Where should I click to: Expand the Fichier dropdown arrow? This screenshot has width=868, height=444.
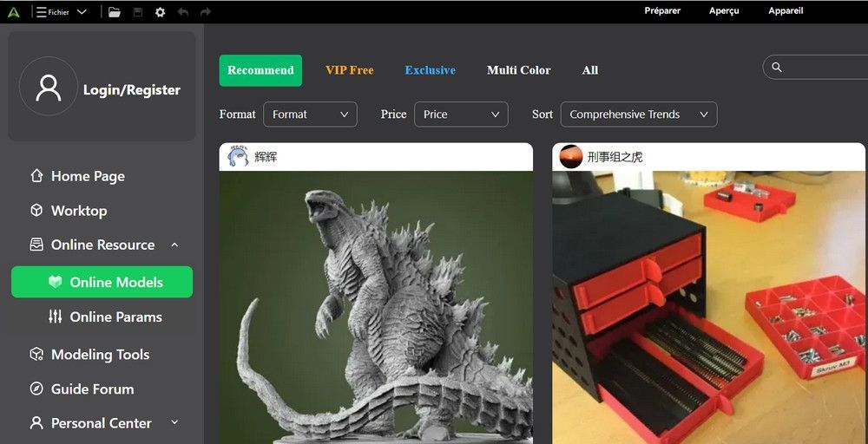click(82, 12)
